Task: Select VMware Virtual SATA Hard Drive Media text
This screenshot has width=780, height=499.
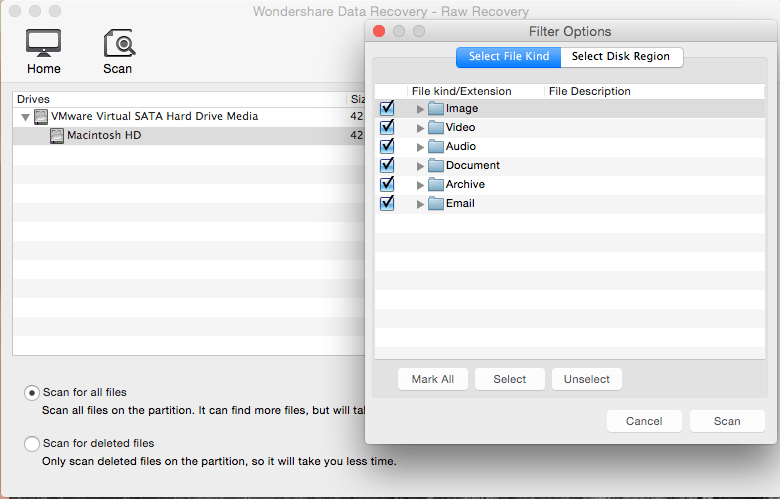Action: 155,116
